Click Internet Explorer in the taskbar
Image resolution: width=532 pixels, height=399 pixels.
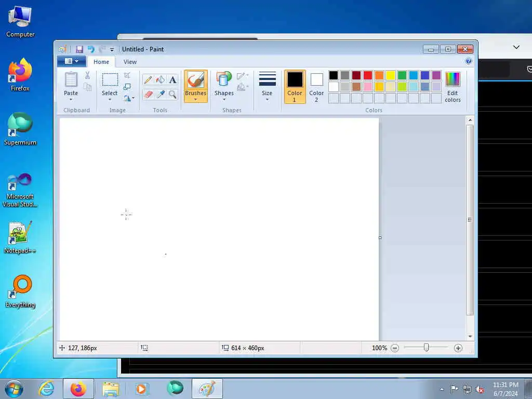(46, 389)
